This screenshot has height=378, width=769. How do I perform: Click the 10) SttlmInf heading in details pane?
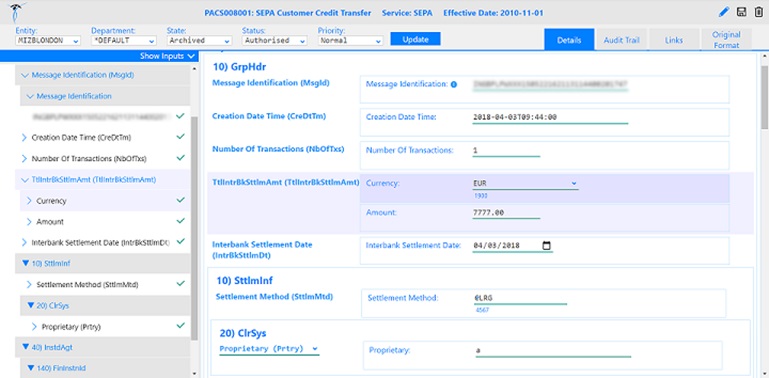click(245, 281)
